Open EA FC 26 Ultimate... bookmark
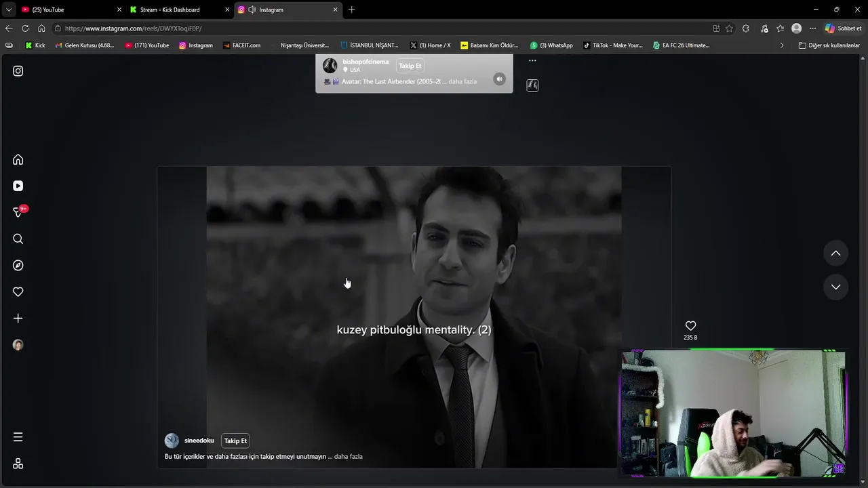This screenshot has height=488, width=868. click(x=682, y=45)
